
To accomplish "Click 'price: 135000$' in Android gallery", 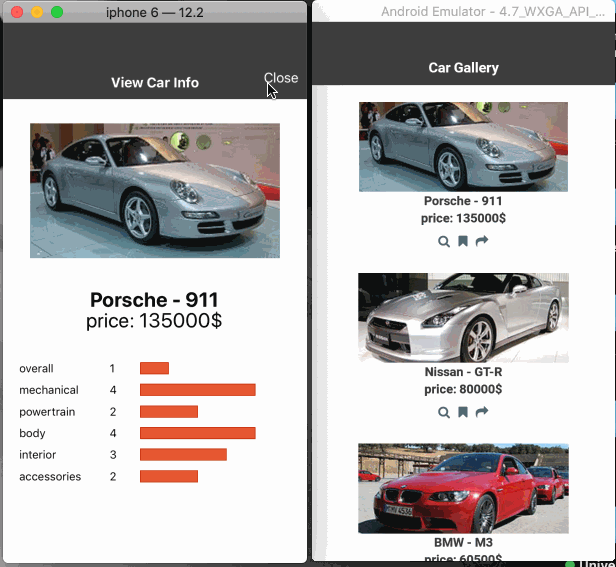I will click(x=463, y=218).
